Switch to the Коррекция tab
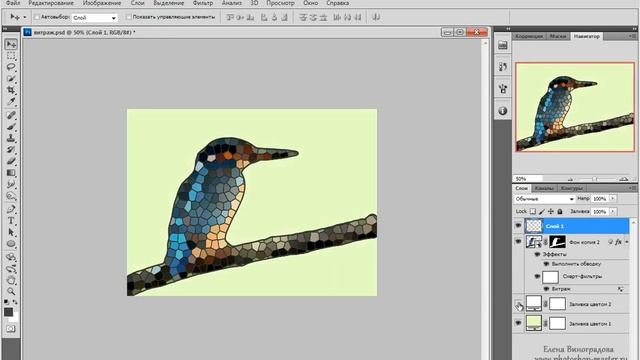Screen dimensions: 640x360 click(x=529, y=36)
